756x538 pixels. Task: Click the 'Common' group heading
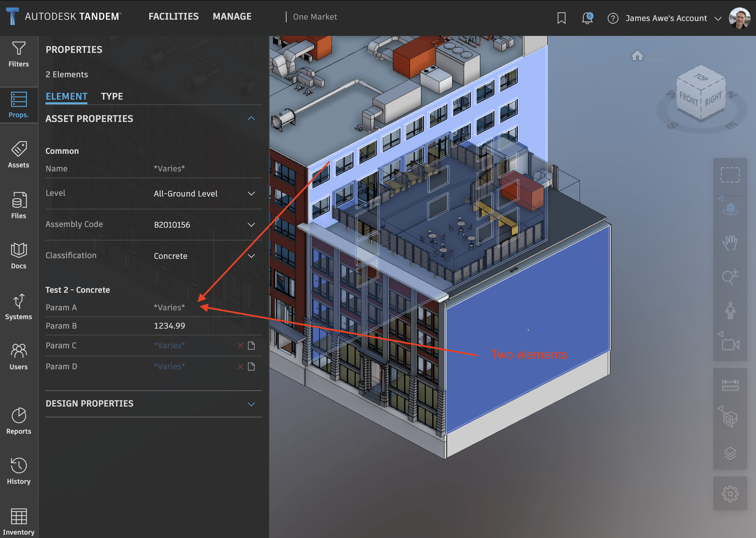[x=62, y=151]
